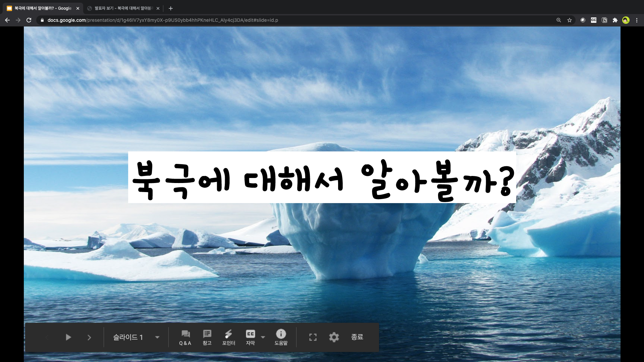Switch to the 발표자 보기 browser tab
Screen dimensions: 644x362
click(x=123, y=8)
